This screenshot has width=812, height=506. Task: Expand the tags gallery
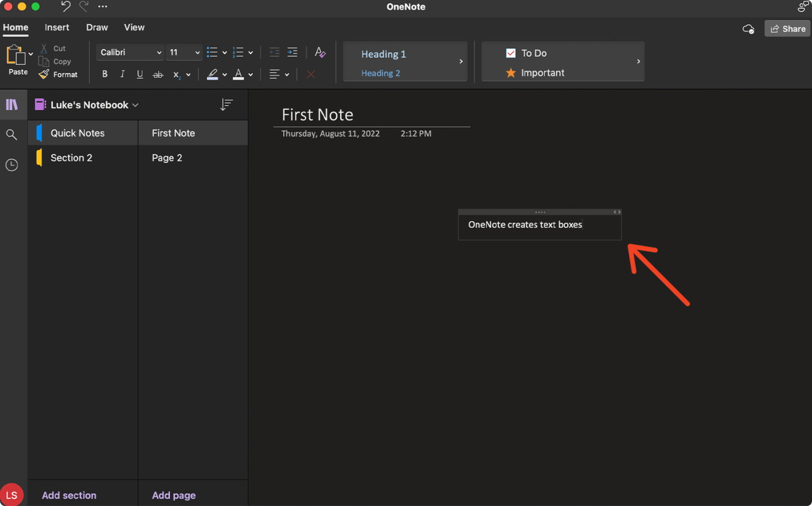point(639,61)
